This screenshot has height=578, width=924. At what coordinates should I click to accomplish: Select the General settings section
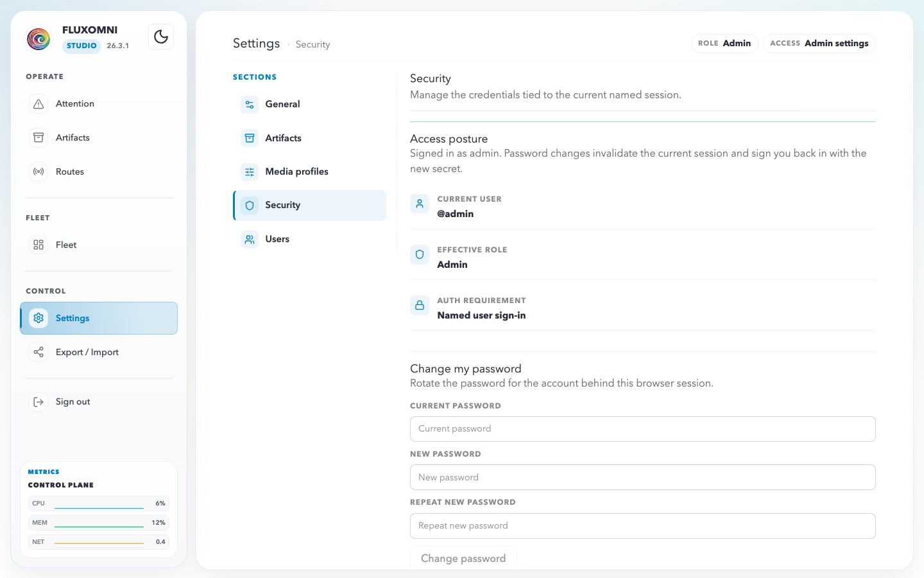pos(309,104)
